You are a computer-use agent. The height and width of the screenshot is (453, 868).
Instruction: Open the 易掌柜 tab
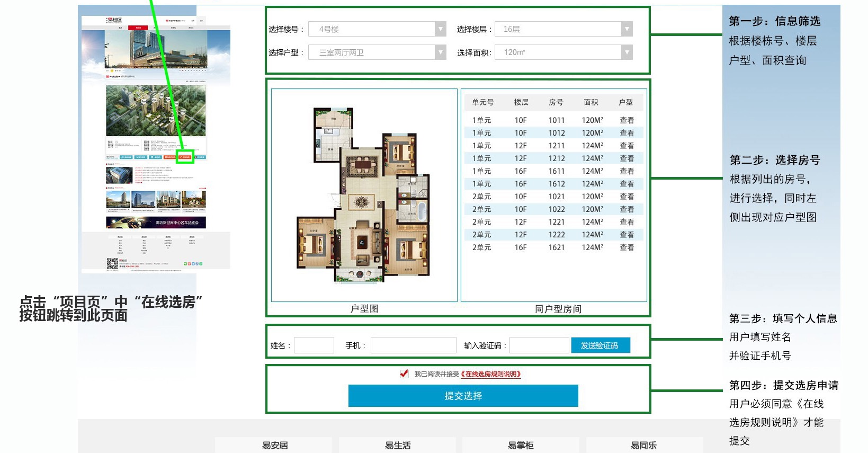520,445
